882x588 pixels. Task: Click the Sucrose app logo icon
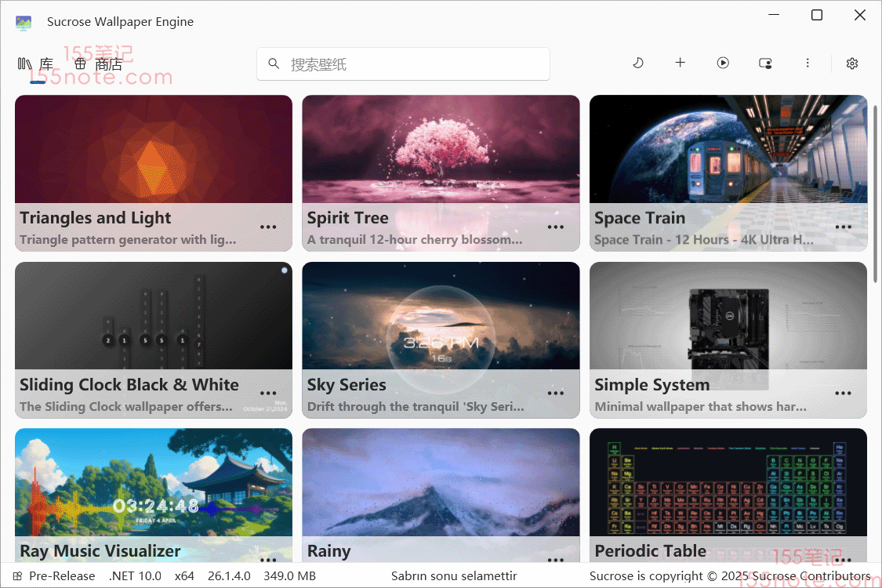[24, 22]
